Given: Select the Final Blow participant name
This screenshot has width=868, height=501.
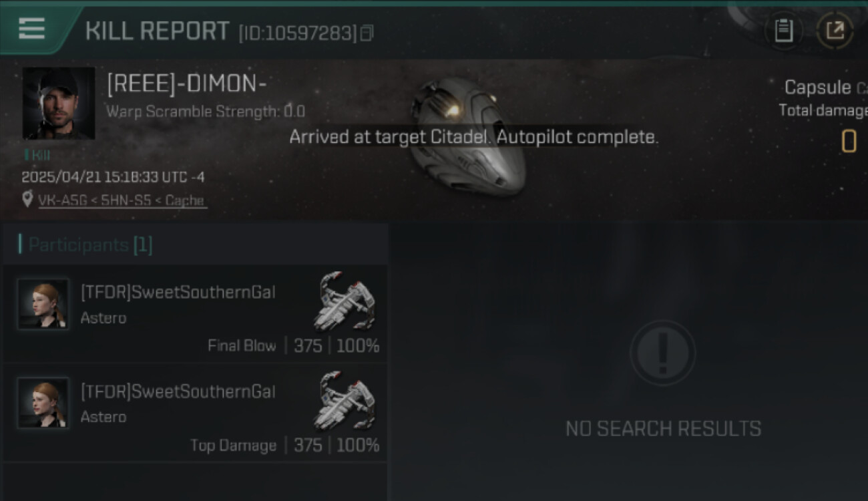Looking at the screenshot, I should tap(178, 293).
